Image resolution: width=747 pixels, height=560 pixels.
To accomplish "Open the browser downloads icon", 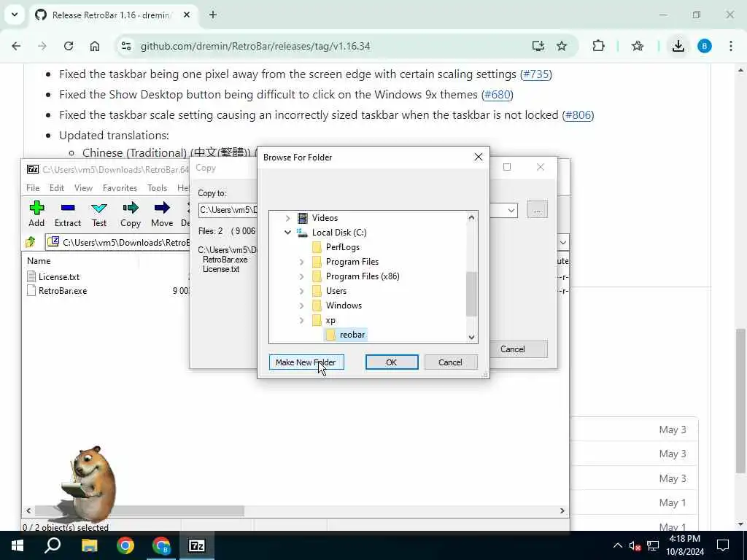I will (x=678, y=46).
